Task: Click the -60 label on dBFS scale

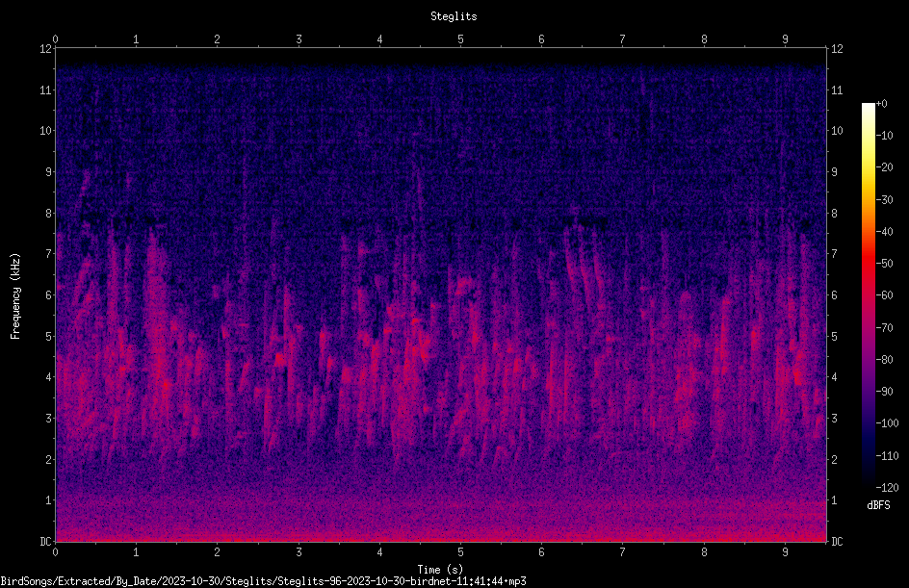Action: pyautogui.click(x=885, y=295)
